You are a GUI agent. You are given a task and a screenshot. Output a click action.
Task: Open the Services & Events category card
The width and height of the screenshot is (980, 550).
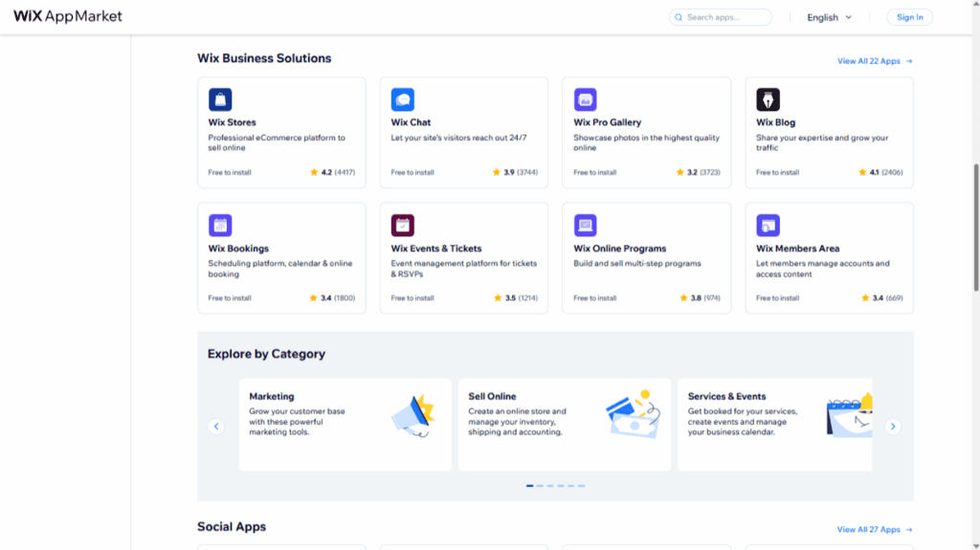775,425
